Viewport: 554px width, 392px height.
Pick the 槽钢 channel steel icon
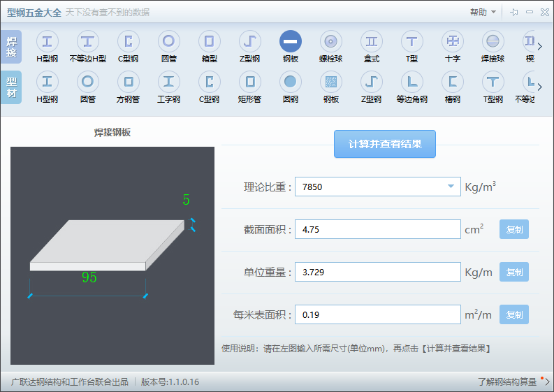(453, 82)
